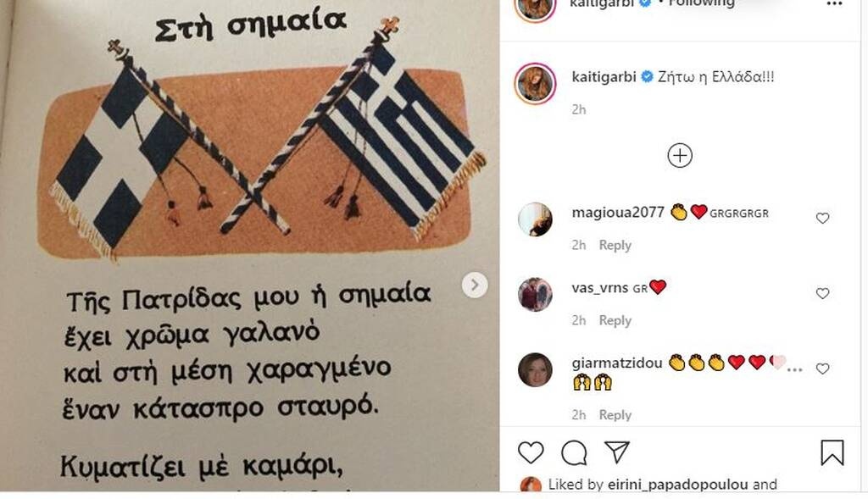Expand giarmatzidou's truncated comment ellipsis
This screenshot has height=499, width=868.
[794, 369]
